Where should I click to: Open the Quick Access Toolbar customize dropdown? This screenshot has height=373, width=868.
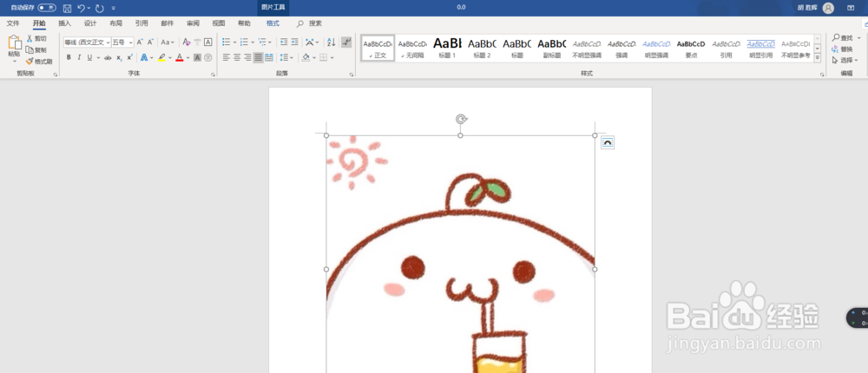114,9
